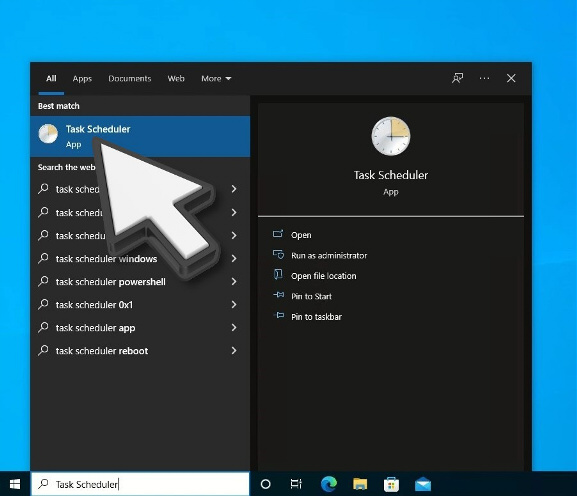Click the feedback icon in search header
The image size is (577, 496).
pos(457,78)
